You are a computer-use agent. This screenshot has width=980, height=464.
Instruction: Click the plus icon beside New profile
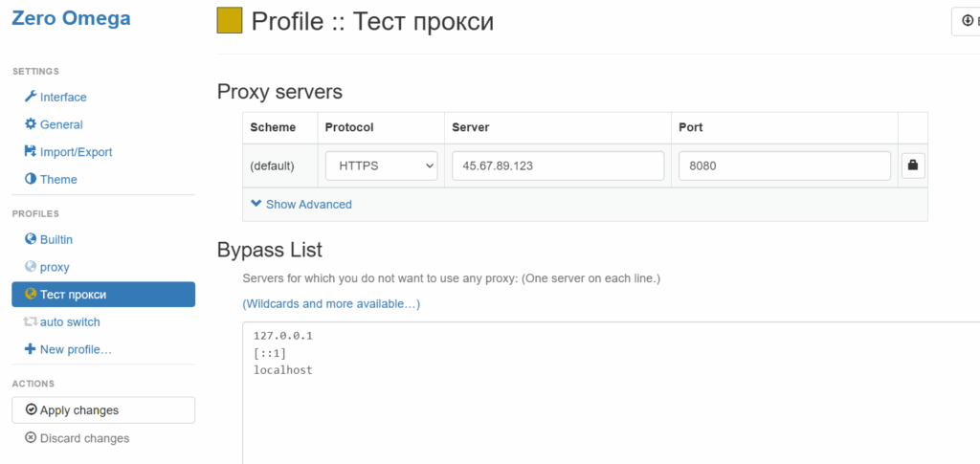click(31, 349)
